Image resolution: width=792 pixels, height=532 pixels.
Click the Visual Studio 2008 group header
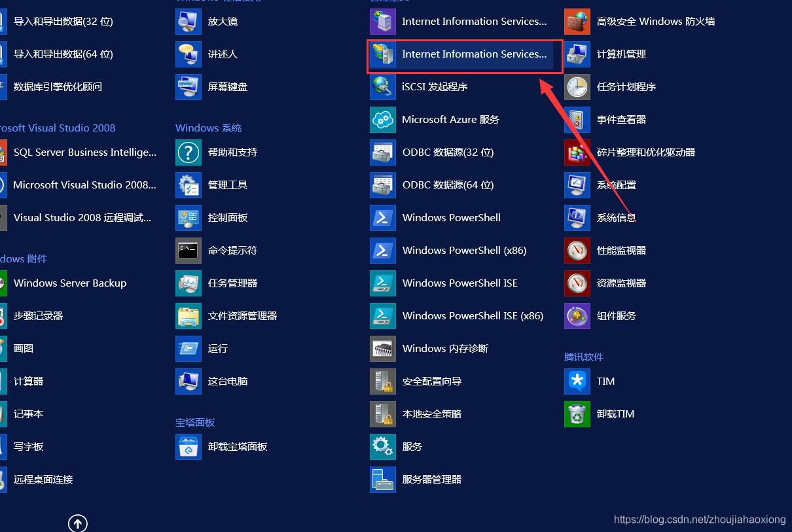click(x=58, y=128)
